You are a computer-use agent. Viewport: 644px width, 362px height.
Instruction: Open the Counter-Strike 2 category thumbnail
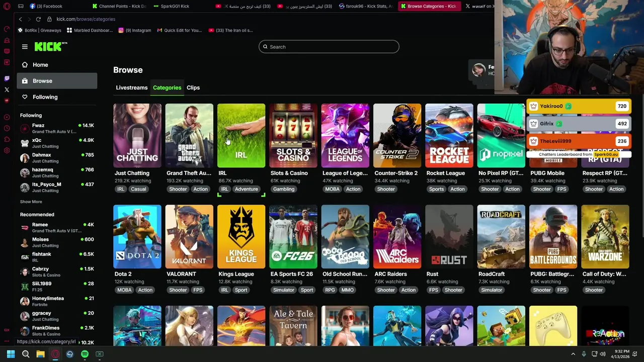(x=397, y=136)
